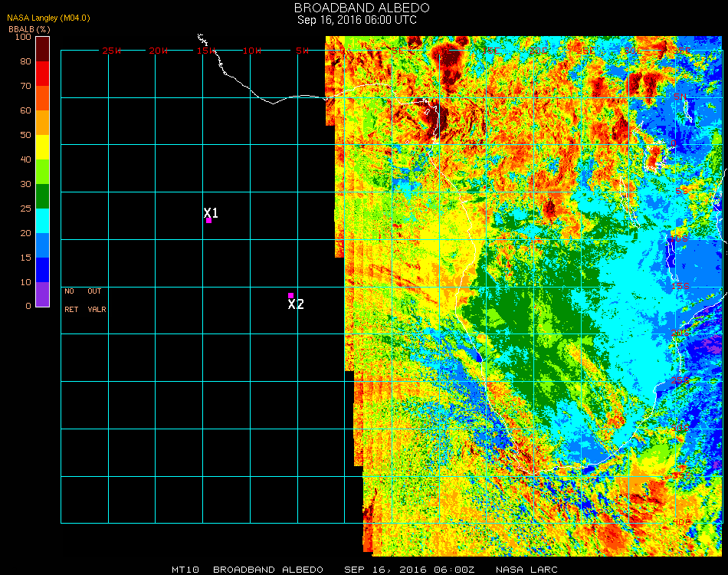Viewport: 728px width, 575px height.
Task: Click the magenta X1 marker square
Action: (208, 220)
